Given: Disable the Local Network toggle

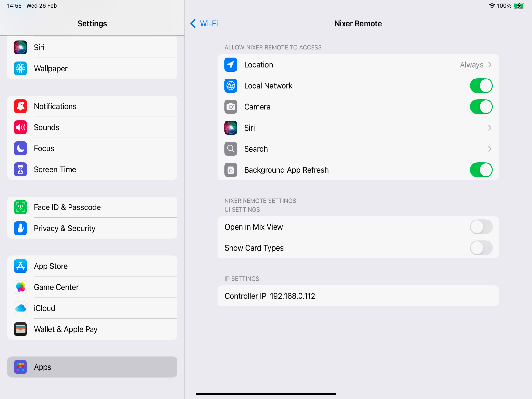Looking at the screenshot, I should point(481,86).
